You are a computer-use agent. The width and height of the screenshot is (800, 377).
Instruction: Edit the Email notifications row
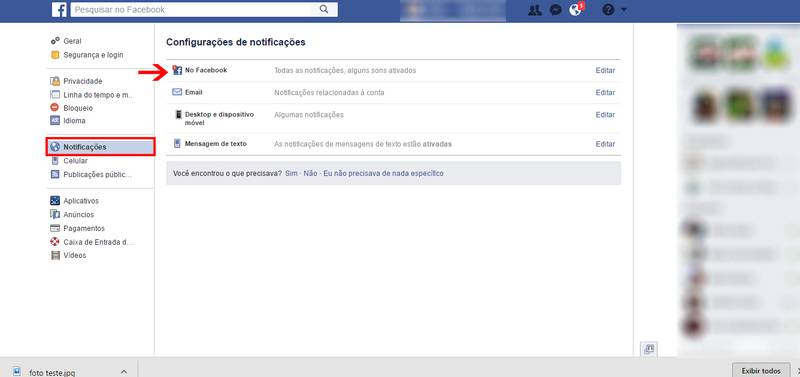click(605, 92)
